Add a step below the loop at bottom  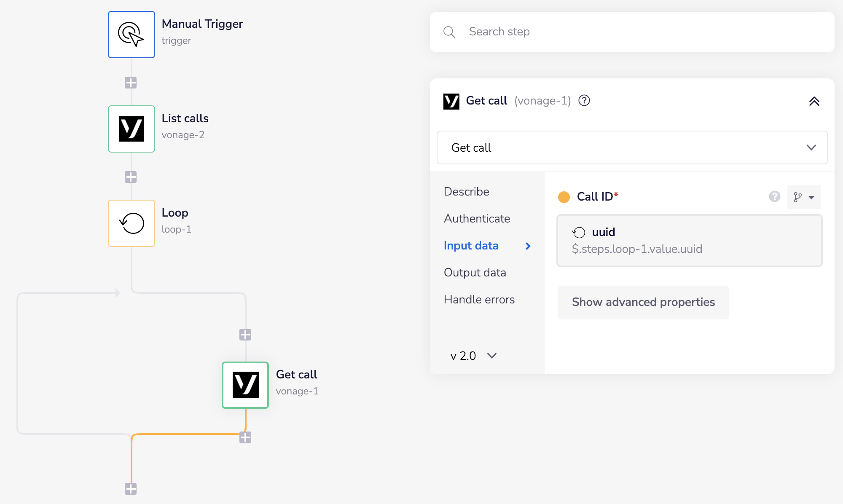[x=131, y=489]
